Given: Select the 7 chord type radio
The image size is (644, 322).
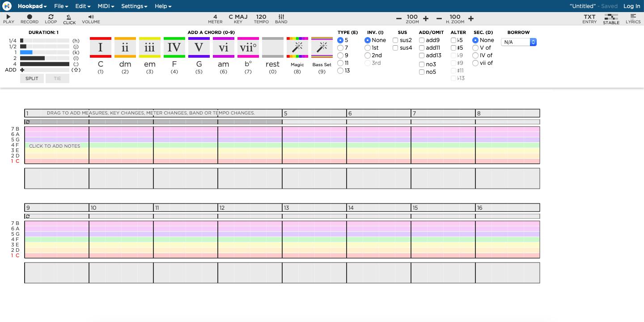Looking at the screenshot, I should pyautogui.click(x=340, y=48).
